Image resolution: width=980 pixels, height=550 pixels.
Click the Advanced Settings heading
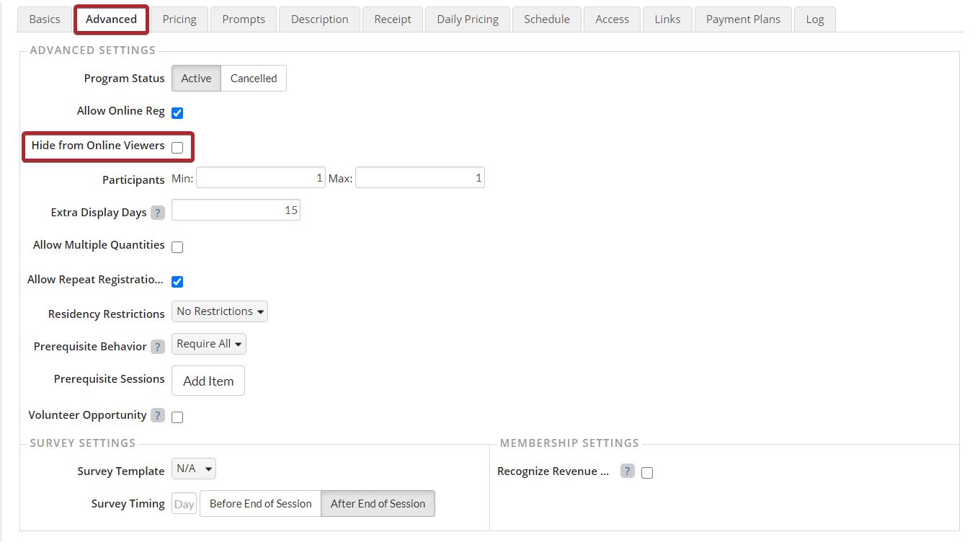pos(93,50)
